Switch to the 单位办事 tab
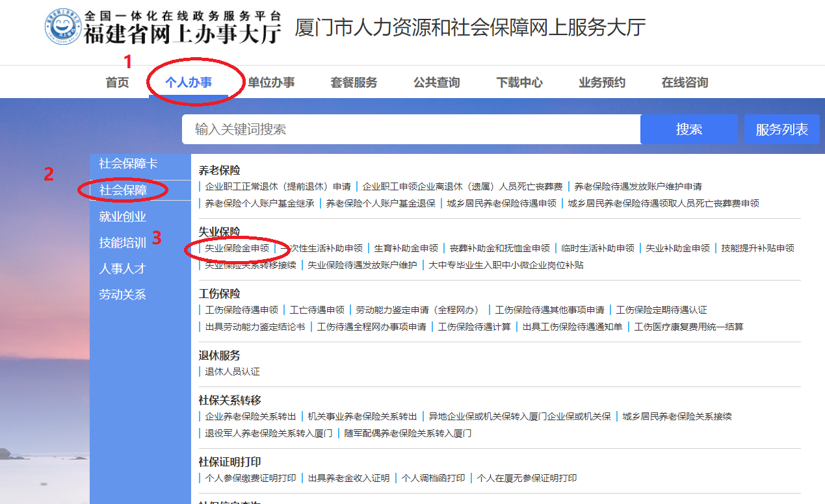 (x=271, y=82)
